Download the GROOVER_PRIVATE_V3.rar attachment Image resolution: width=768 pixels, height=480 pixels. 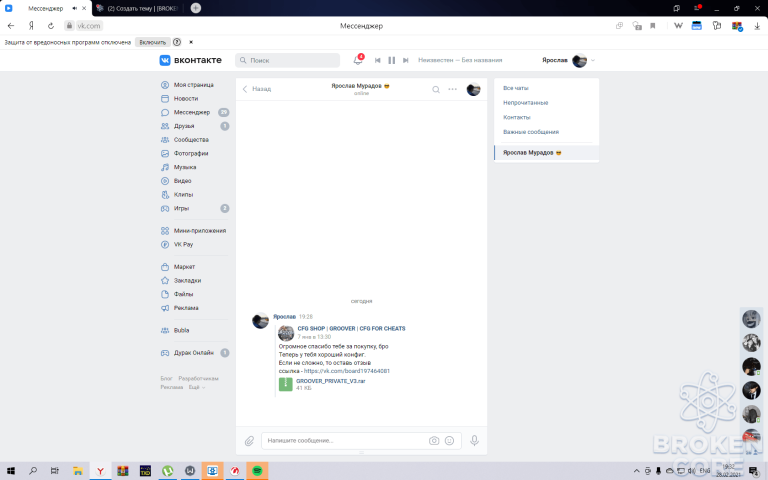331,381
